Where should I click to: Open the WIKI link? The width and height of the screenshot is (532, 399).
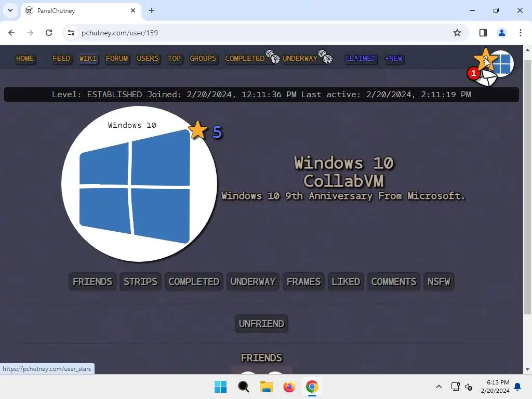pos(88,58)
